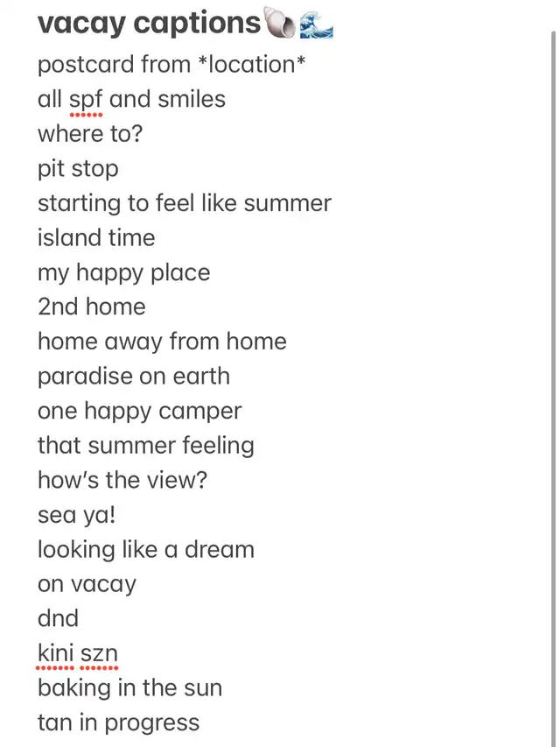Viewport: 560px width, 747px height.
Task: Select the "starting to feel like summer" line
Action: click(184, 204)
